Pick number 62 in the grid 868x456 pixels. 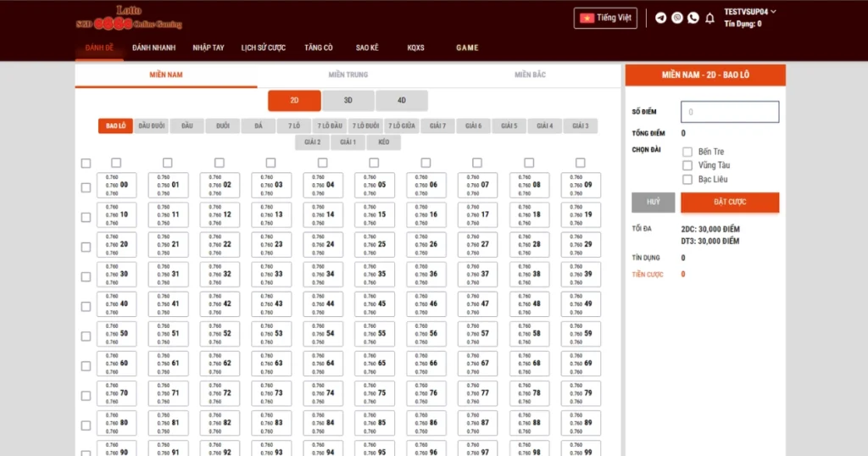220,364
